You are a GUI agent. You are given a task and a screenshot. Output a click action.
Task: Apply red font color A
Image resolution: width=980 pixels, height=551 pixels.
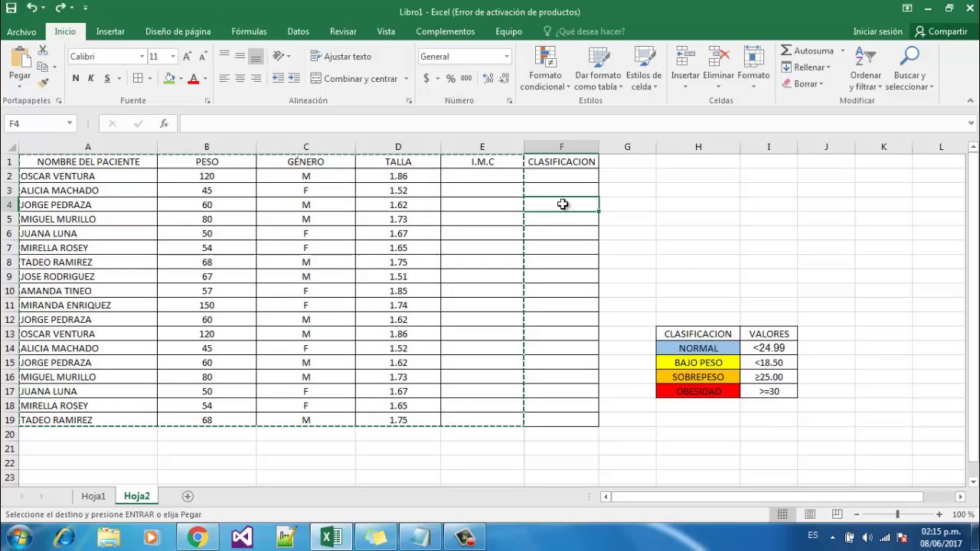[x=194, y=78]
